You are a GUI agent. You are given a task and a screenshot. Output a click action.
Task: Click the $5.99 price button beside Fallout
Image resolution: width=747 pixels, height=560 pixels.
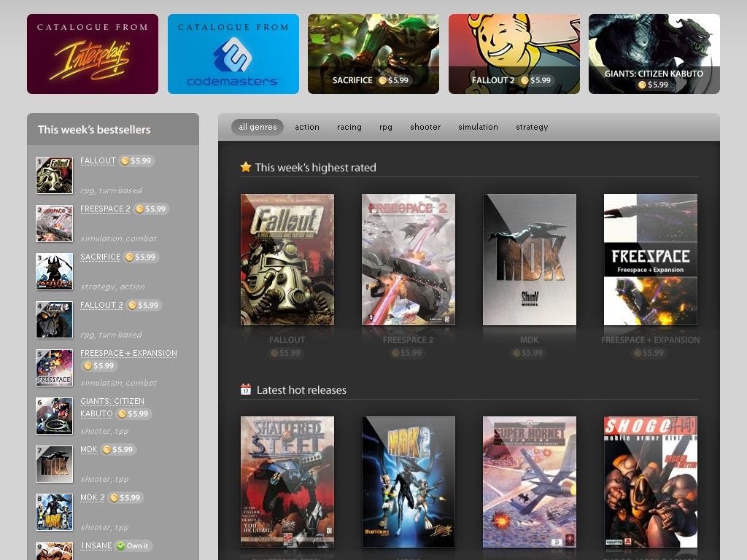[136, 160]
